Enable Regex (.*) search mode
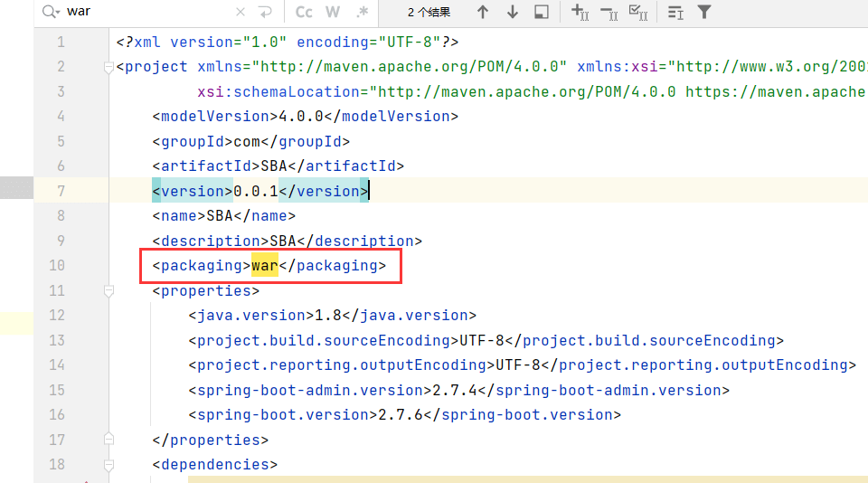The width and height of the screenshot is (868, 483). click(362, 12)
